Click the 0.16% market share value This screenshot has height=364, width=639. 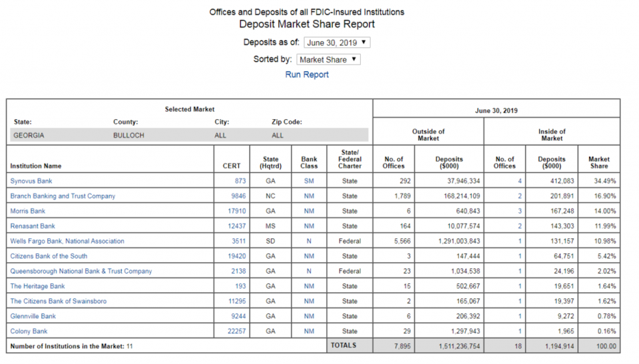[607, 331]
